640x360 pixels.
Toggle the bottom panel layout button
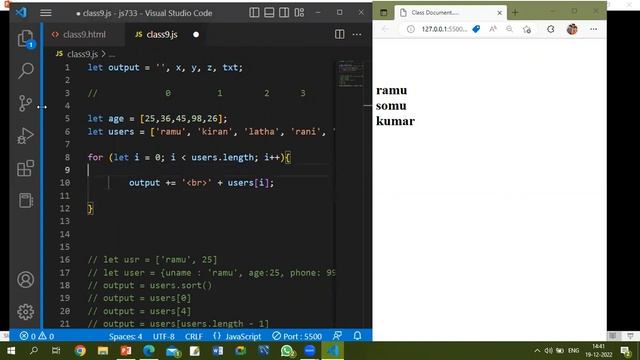click(x=269, y=13)
